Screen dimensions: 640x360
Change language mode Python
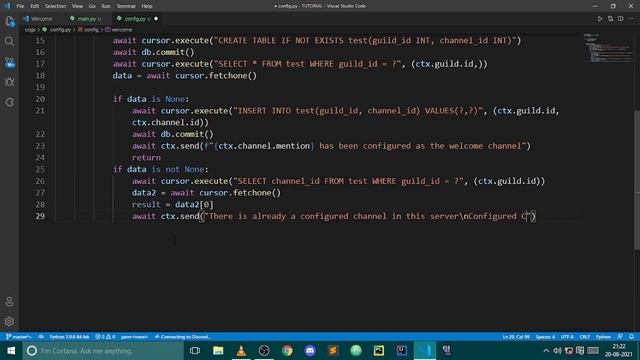tap(603, 337)
